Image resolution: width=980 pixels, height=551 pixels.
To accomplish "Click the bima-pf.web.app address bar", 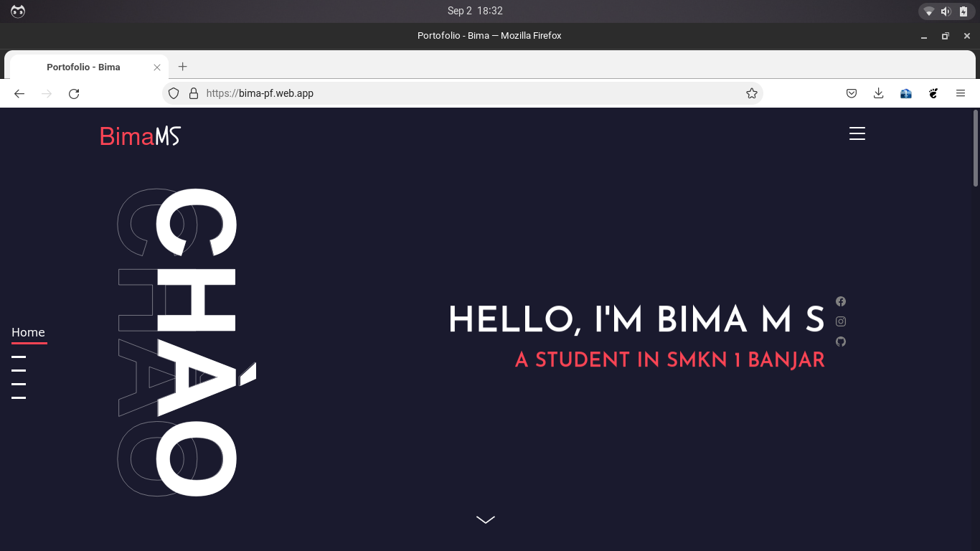I will tap(466, 93).
